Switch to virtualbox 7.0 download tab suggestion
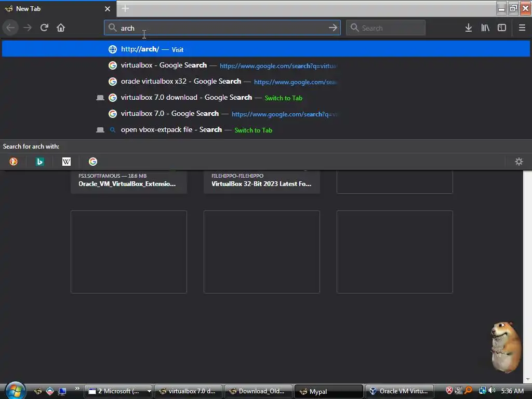 (x=266, y=98)
